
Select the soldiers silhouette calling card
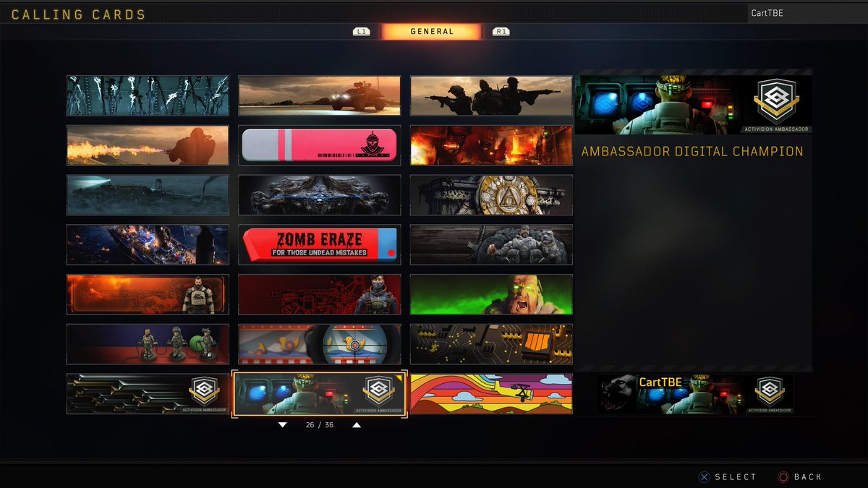(x=492, y=95)
